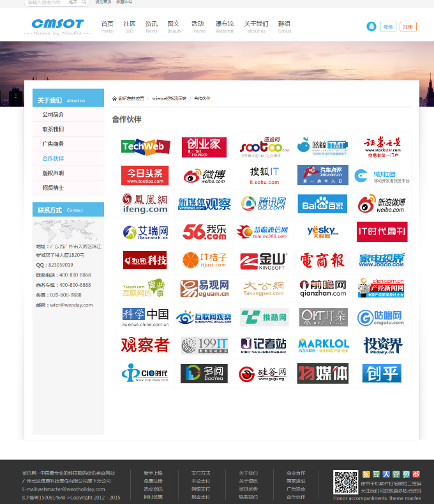Go to 首页 Portal nav item

[x=107, y=27]
